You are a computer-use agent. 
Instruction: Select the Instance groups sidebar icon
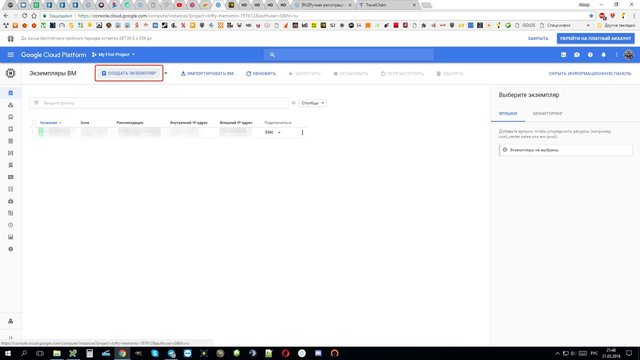pyautogui.click(x=11, y=105)
